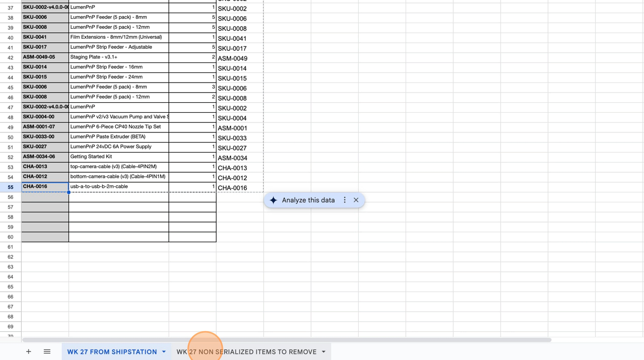Dismiss the Analyze this data chip
This screenshot has height=360, width=644.
[x=356, y=200]
